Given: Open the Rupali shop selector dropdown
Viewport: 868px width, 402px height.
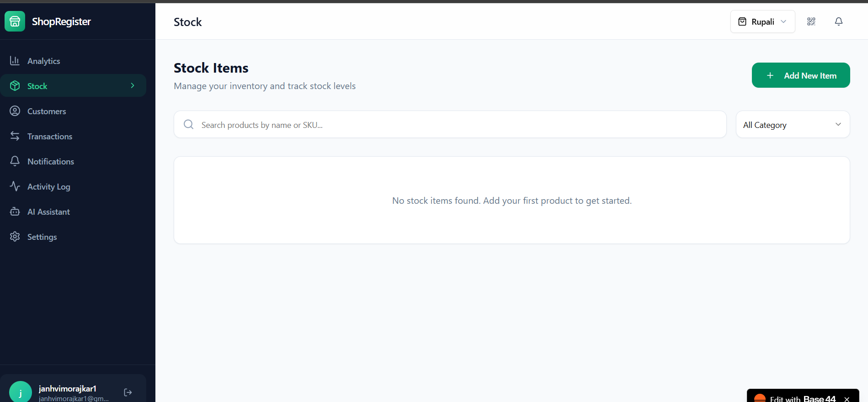Looking at the screenshot, I should [763, 21].
